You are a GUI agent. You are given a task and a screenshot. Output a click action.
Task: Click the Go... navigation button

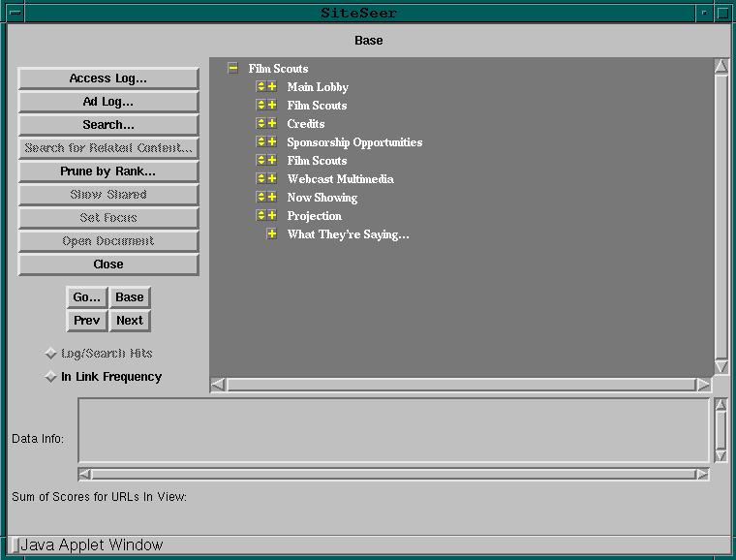[87, 297]
